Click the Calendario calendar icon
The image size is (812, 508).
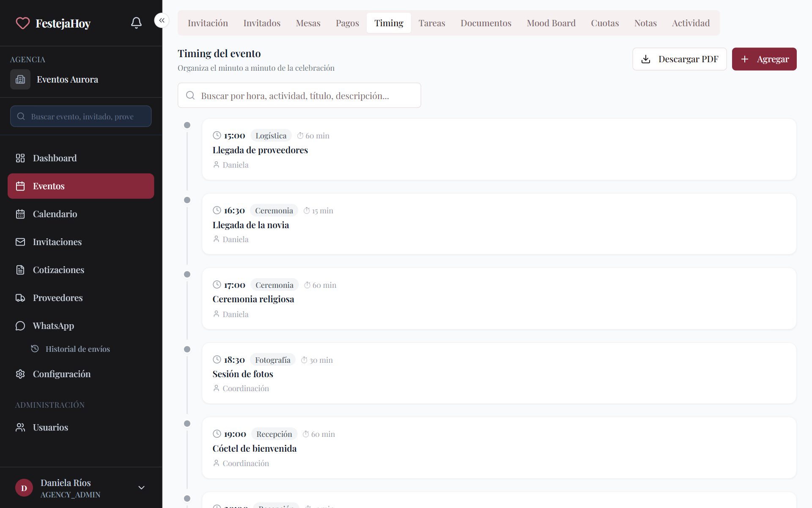[20, 214]
